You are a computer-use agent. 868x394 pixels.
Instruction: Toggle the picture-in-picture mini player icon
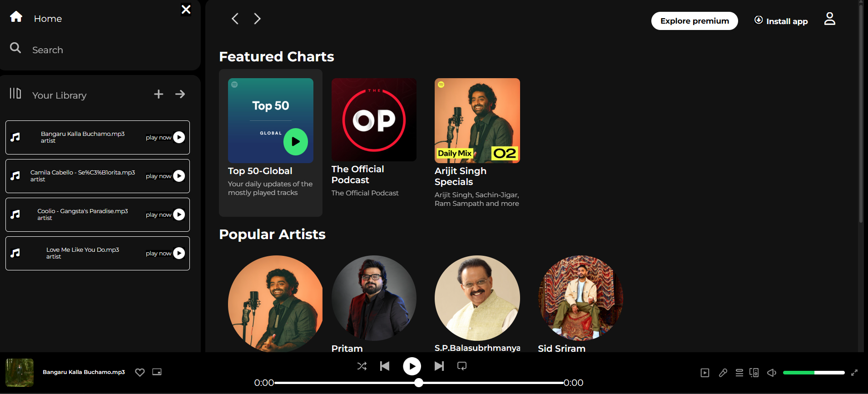157,372
